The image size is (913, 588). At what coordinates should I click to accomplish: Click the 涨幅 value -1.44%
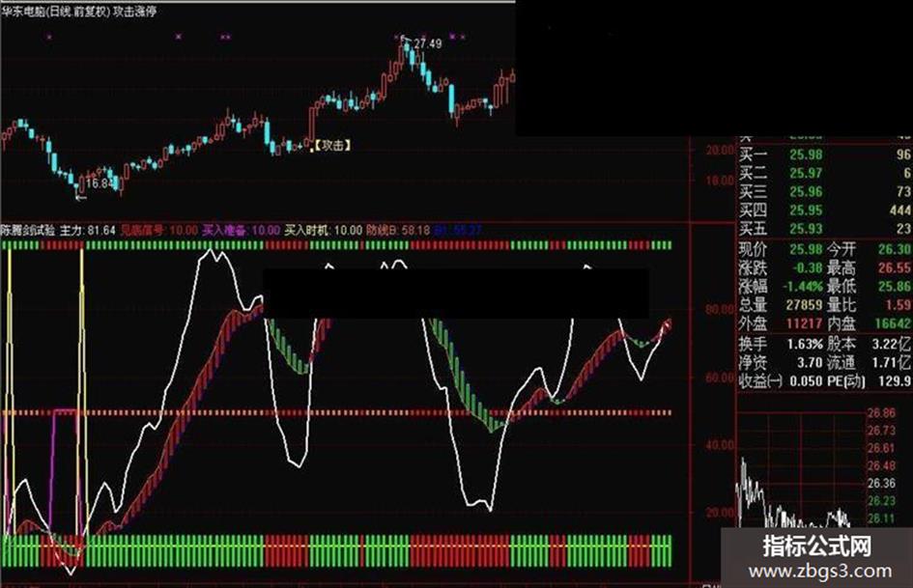802,287
